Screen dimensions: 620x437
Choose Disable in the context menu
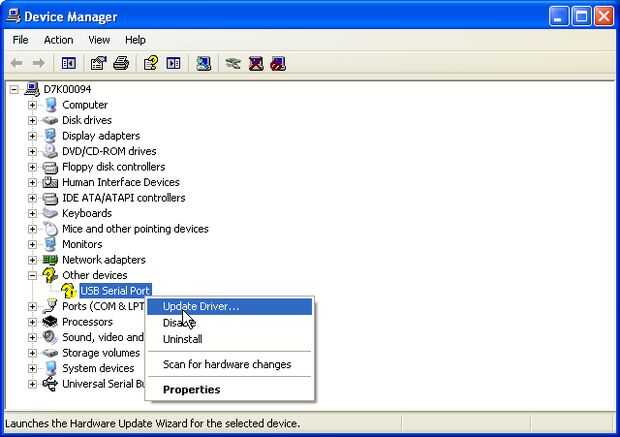point(230,323)
